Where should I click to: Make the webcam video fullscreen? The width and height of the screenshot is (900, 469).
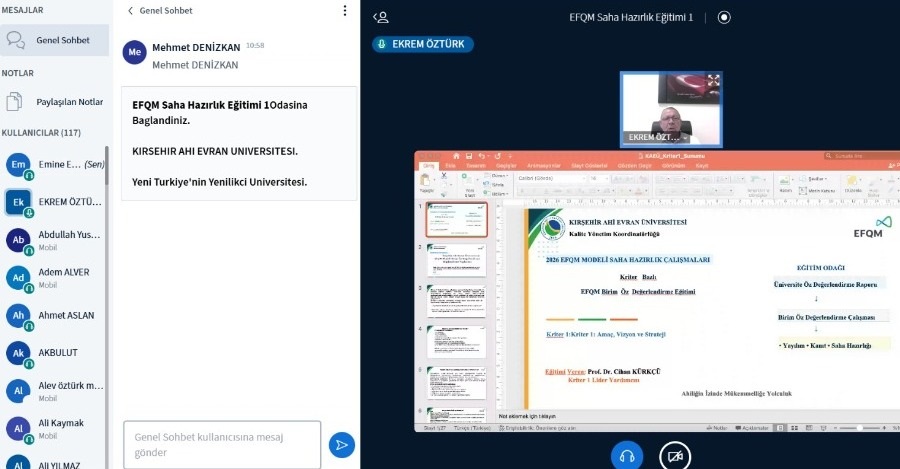point(713,80)
